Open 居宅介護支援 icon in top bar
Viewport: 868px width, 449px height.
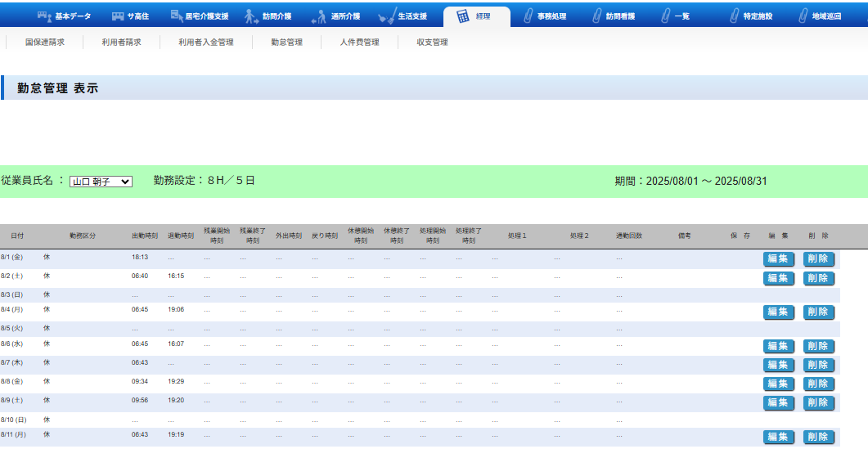click(x=178, y=16)
